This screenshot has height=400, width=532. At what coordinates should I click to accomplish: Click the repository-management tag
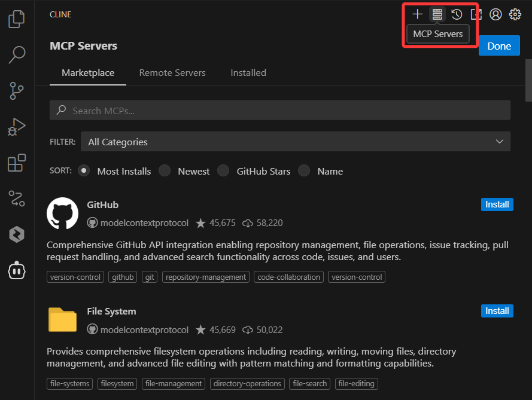pyautogui.click(x=206, y=277)
